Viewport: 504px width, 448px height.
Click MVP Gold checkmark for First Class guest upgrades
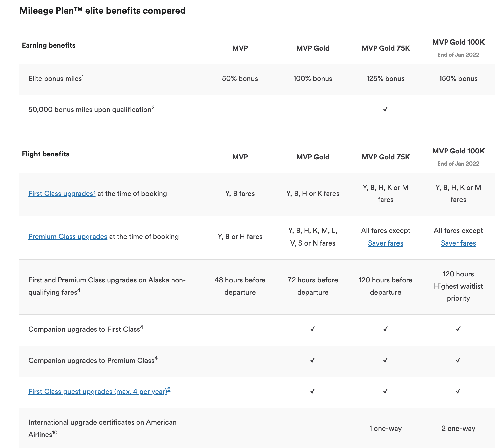(313, 391)
